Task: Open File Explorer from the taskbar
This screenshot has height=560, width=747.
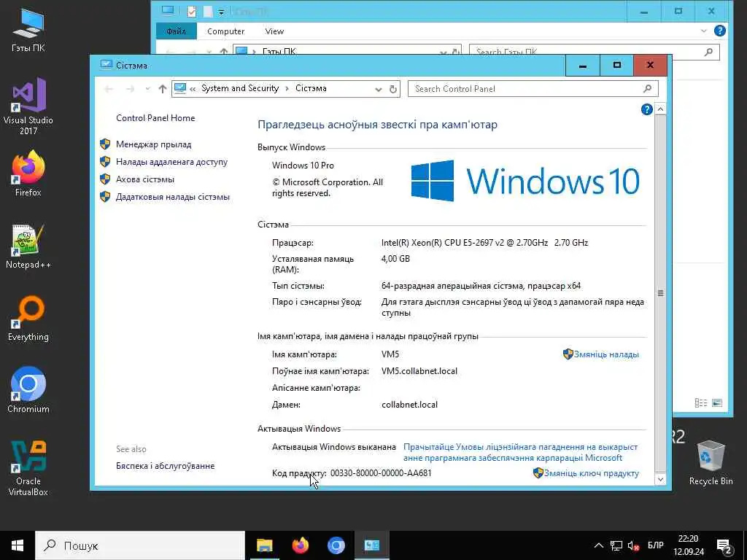Action: coord(264,545)
